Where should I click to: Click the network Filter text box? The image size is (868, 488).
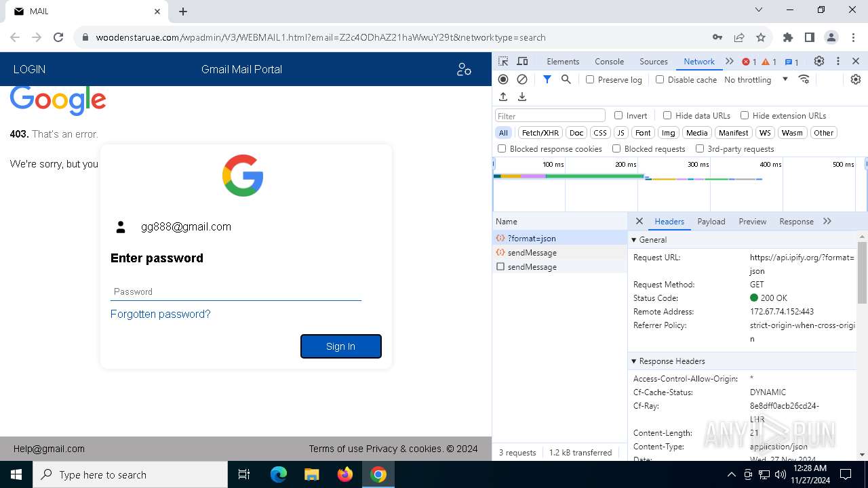550,116
